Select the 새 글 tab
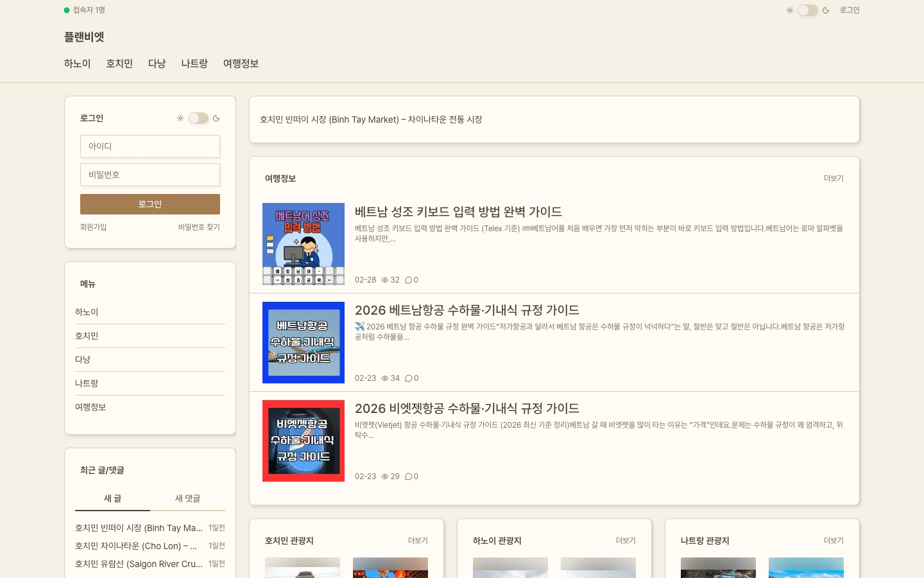The image size is (924, 578). [112, 498]
